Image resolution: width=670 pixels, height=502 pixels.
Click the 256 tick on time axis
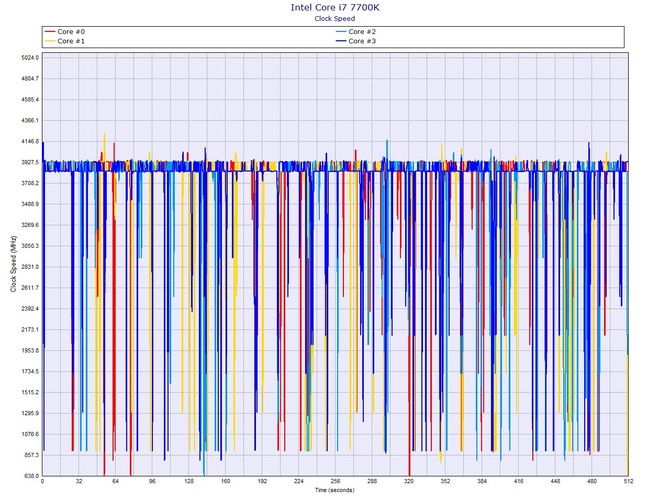(x=335, y=481)
